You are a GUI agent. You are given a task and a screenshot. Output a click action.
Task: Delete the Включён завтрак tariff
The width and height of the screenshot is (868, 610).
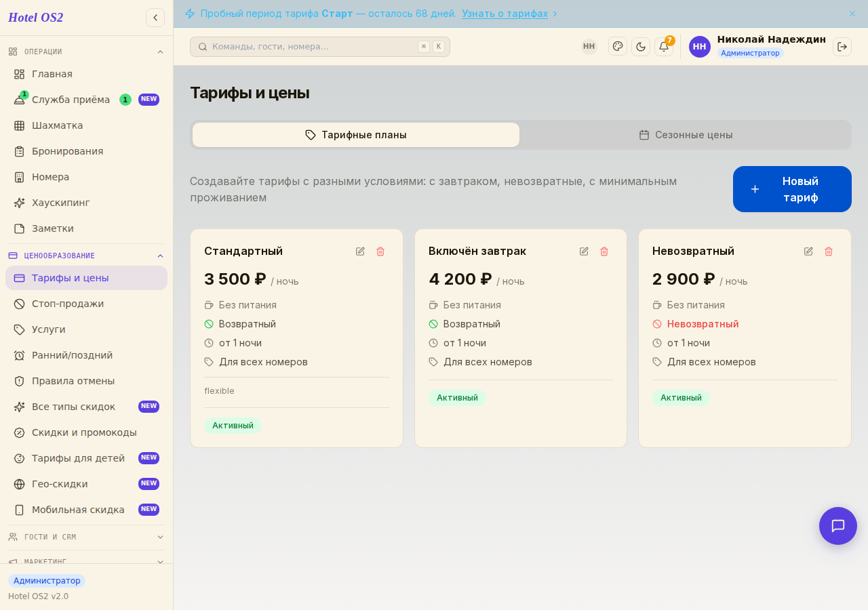[x=604, y=251]
